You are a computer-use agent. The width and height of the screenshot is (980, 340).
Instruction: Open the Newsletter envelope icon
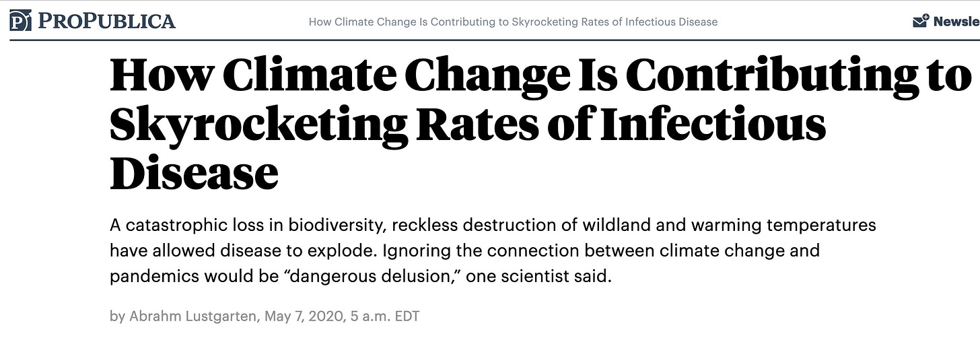click(920, 22)
